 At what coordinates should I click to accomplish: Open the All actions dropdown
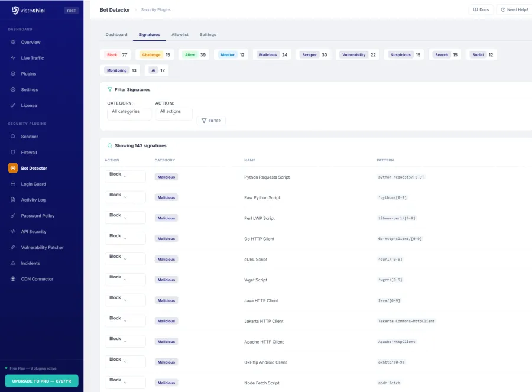(x=173, y=112)
